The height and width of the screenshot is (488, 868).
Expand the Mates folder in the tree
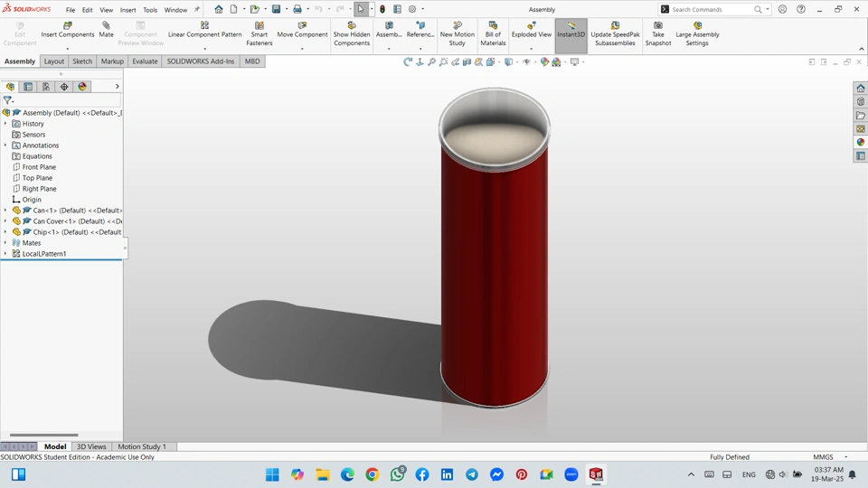tap(5, 243)
